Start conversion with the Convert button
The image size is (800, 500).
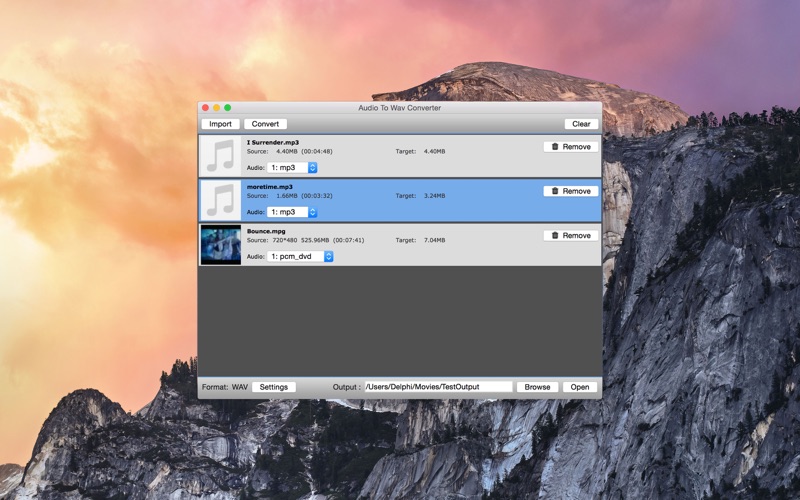pos(265,124)
